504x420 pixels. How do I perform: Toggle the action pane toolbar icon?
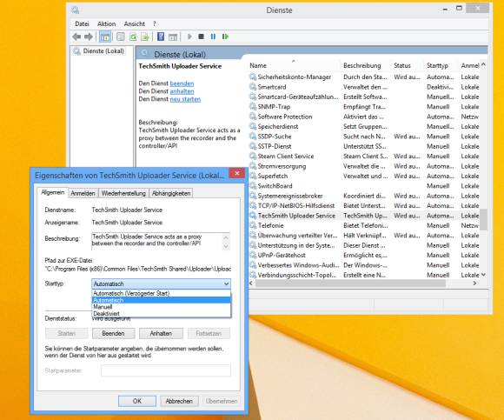click(173, 37)
